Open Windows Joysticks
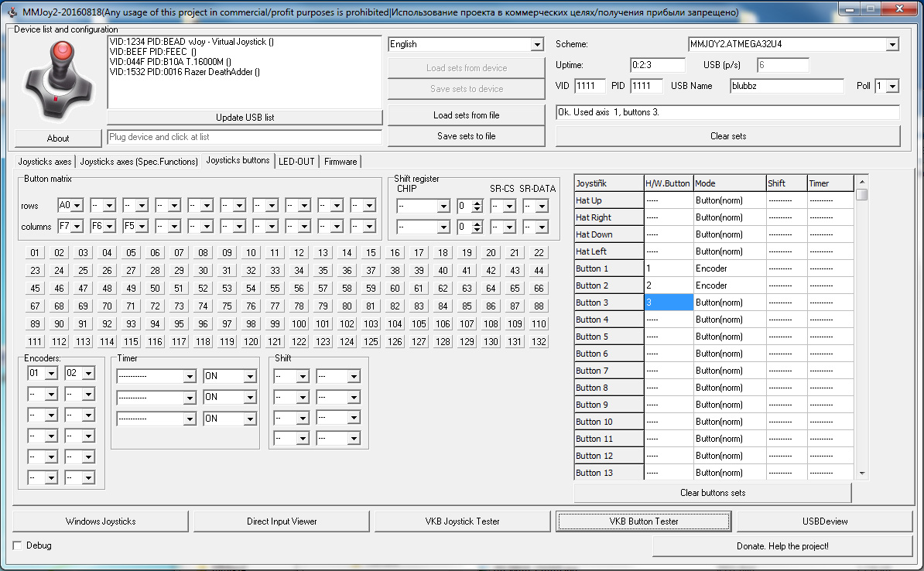924x571 pixels. pyautogui.click(x=101, y=521)
